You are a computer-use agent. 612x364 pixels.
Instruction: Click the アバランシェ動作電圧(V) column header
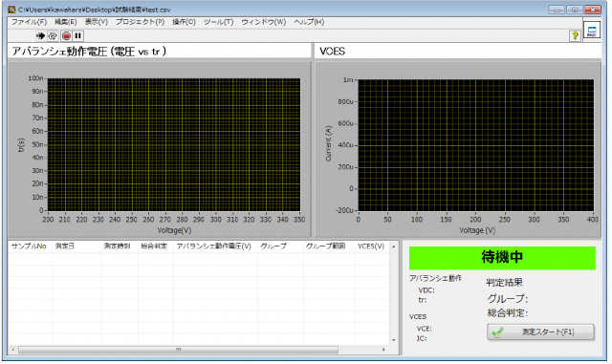pyautogui.click(x=214, y=246)
